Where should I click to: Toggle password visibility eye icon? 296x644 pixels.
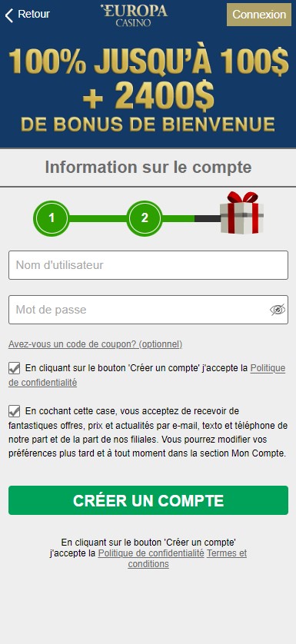(278, 310)
